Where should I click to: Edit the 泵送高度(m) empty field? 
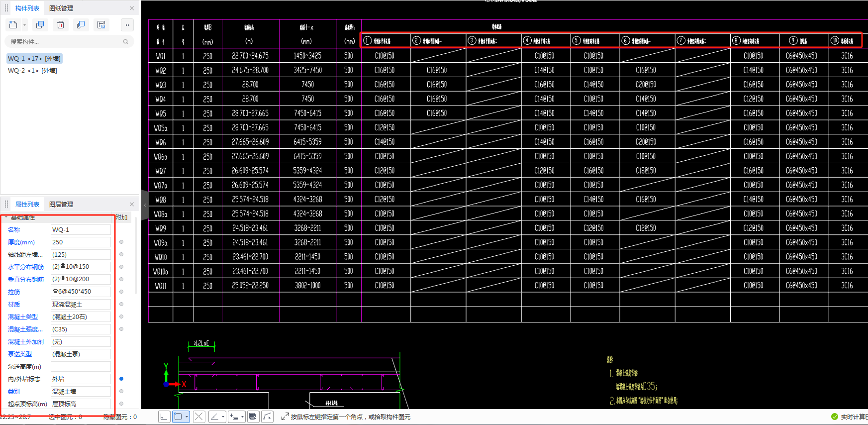[81, 367]
